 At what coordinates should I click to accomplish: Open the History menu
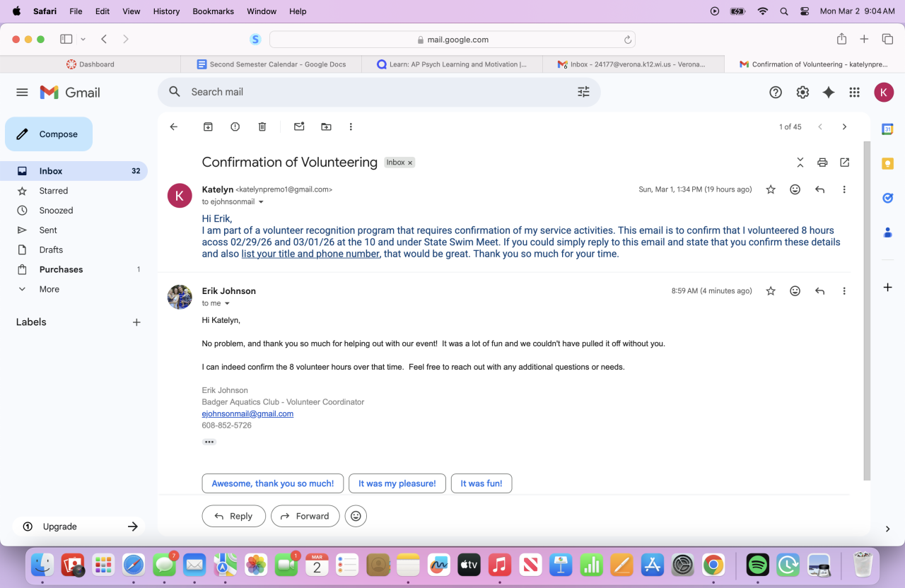tap(167, 11)
